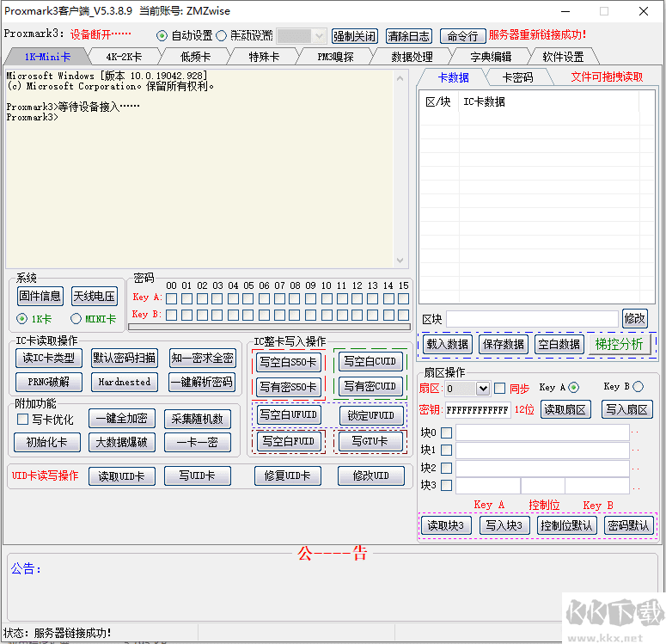Screen dimensions: 666x644
Task: Select the MINI卡 radio button
Action: coord(76,318)
